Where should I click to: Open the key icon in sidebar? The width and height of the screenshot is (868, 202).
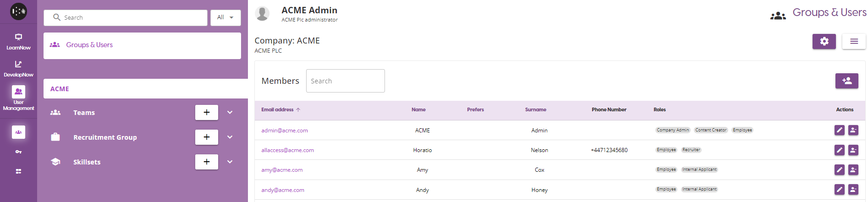click(x=18, y=152)
